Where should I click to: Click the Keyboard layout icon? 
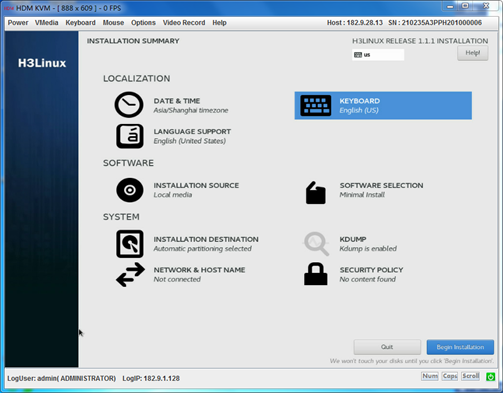tap(316, 105)
